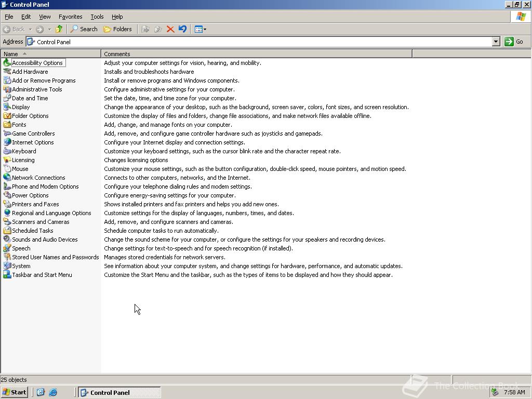Expand the Address bar dropdown arrow
Screen dimensions: 532x399
496,42
